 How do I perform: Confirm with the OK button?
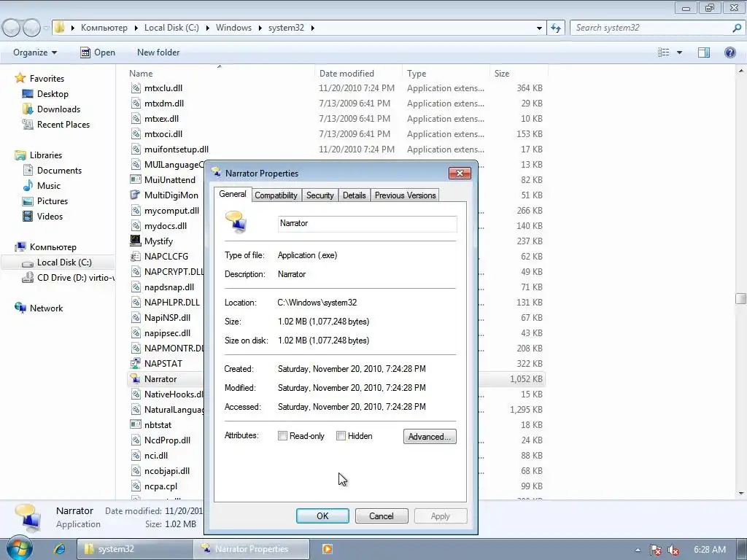[x=322, y=516]
